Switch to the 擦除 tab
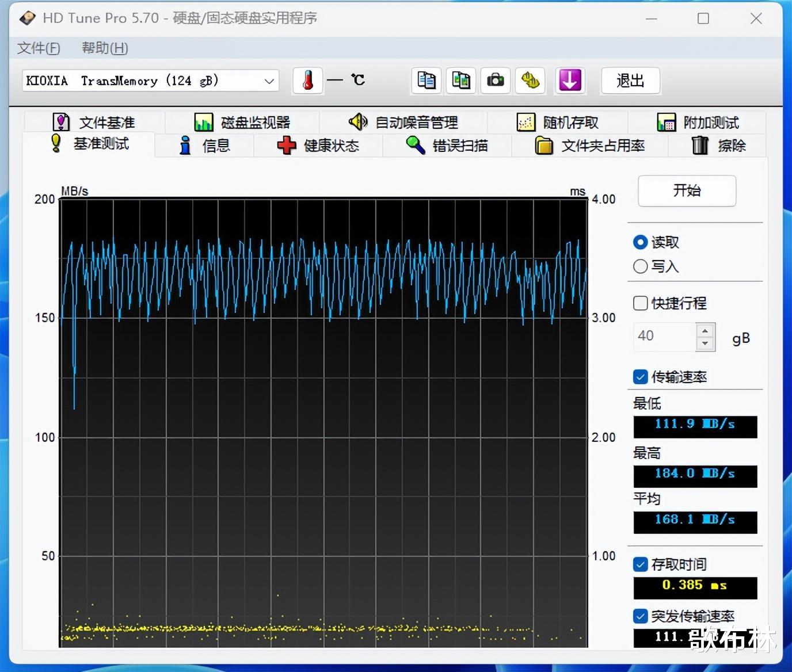This screenshot has width=792, height=672. coord(718,146)
